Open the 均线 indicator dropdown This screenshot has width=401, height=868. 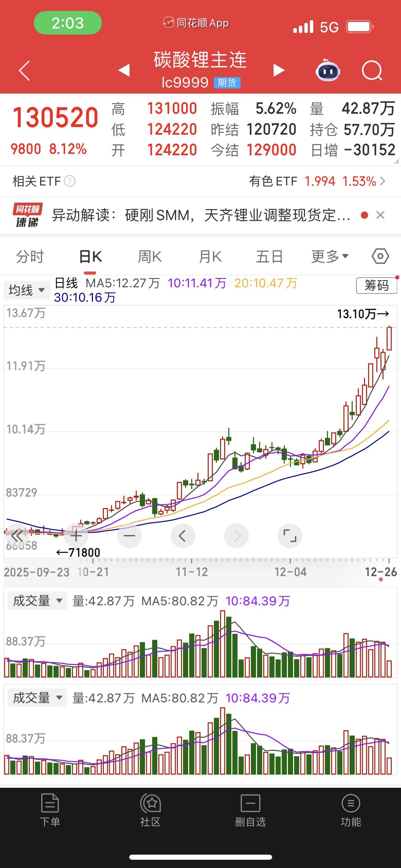(x=27, y=290)
